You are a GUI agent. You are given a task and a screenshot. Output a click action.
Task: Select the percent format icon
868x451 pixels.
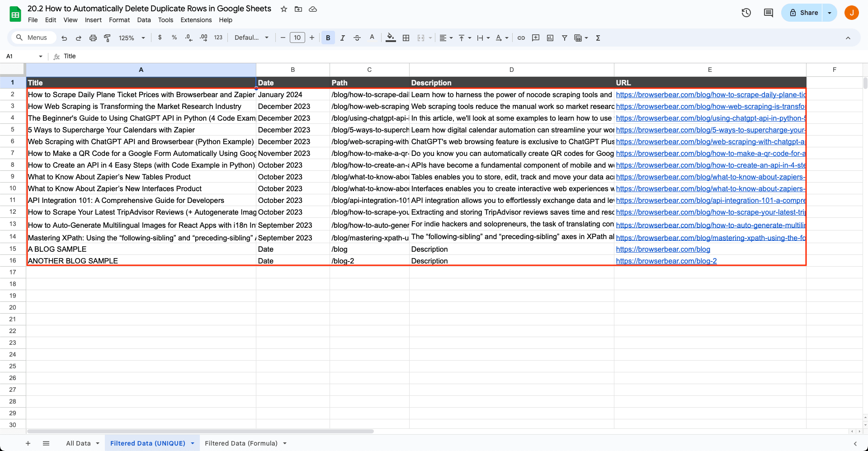tap(175, 38)
